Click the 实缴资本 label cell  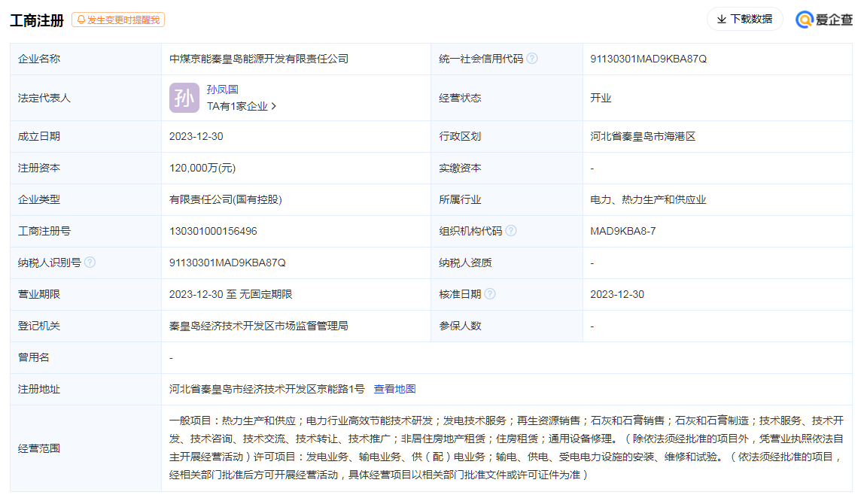(x=507, y=169)
